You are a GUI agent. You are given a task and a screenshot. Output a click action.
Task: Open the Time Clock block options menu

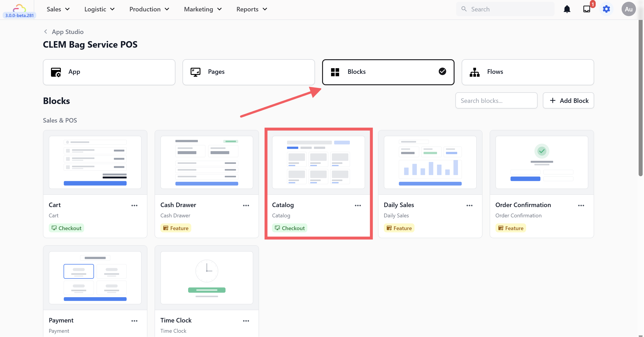click(x=246, y=321)
